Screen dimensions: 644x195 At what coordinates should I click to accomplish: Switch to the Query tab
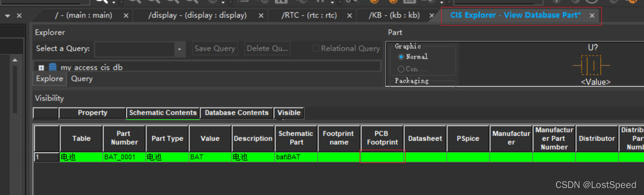pyautogui.click(x=82, y=79)
